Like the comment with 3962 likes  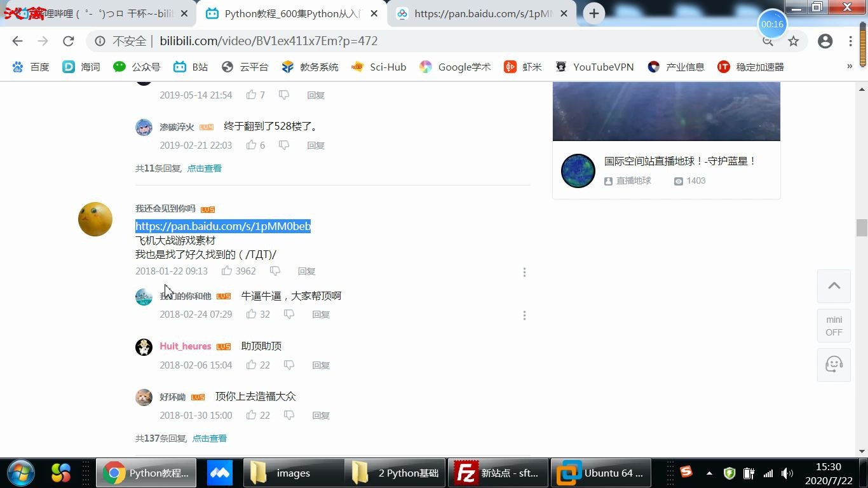(227, 271)
